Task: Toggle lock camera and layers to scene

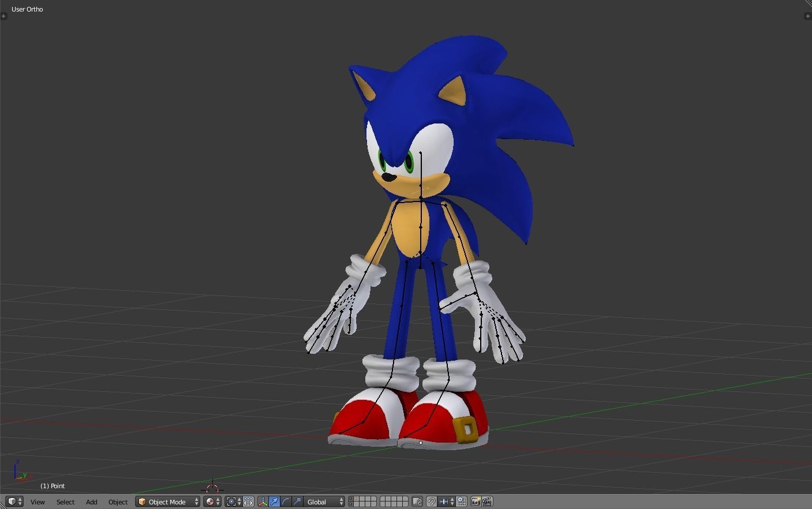Action: tap(417, 501)
